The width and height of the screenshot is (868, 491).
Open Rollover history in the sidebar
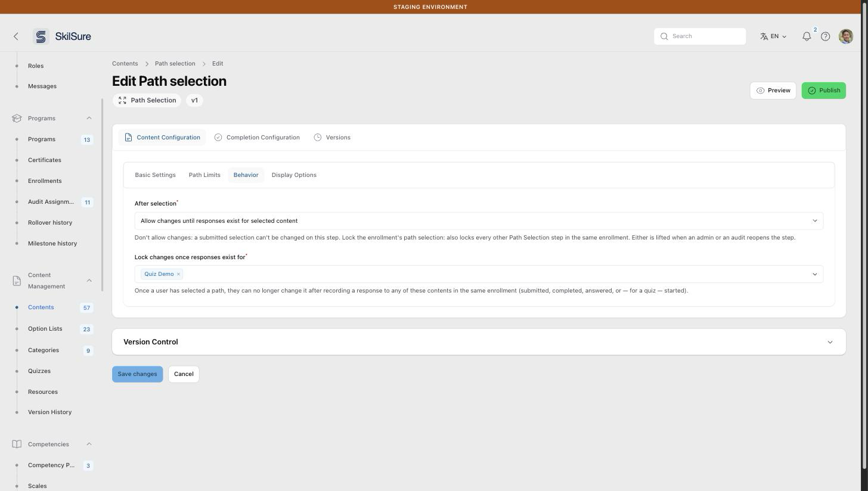[50, 223]
